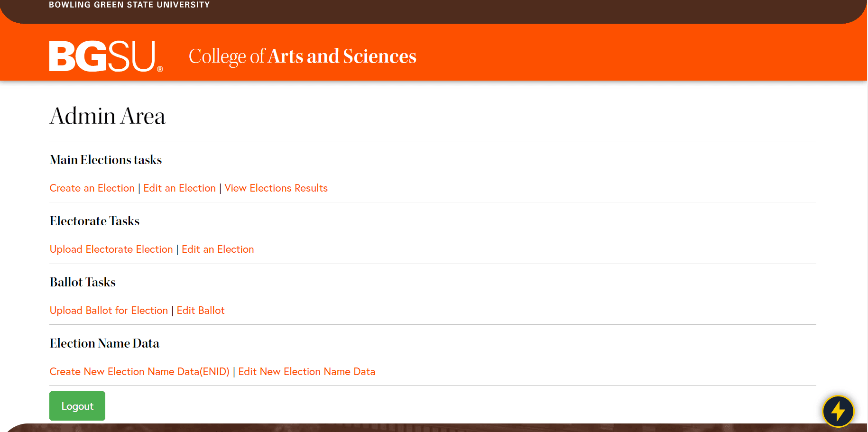Click Edit an Election under Main Elections tasks
This screenshot has width=868, height=432.
tap(179, 188)
